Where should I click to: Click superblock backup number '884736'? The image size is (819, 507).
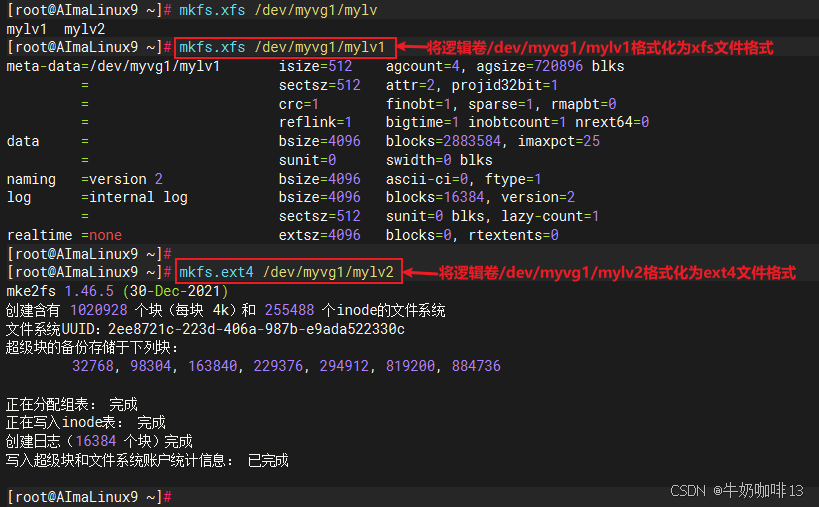476,366
